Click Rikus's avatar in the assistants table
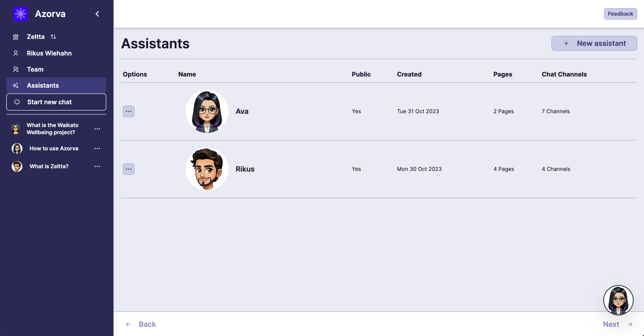This screenshot has width=644, height=336. 207,169
